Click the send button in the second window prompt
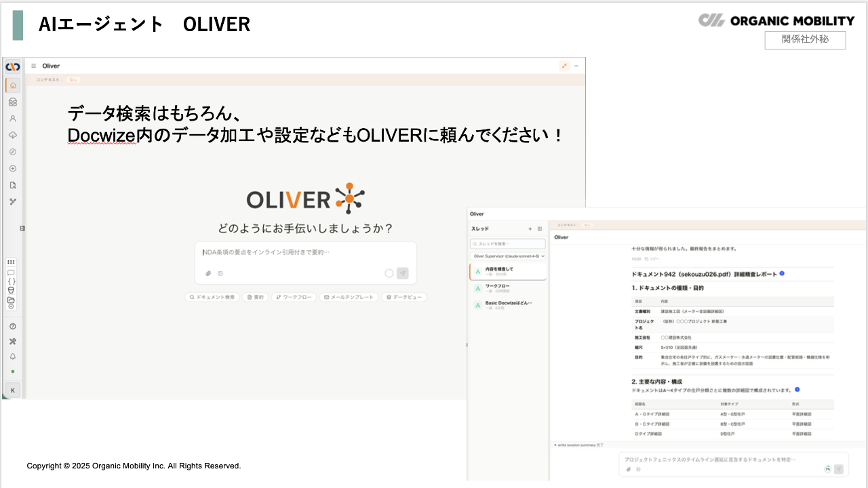868x488 pixels. coord(839,469)
